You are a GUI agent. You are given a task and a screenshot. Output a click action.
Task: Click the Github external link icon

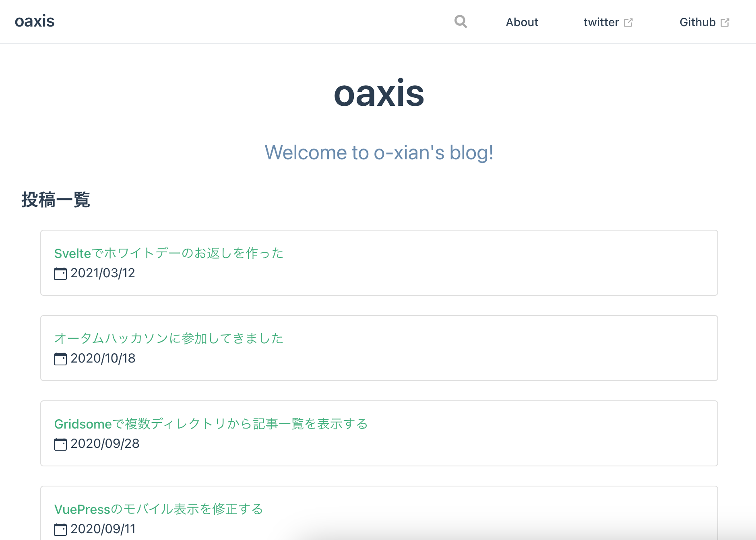725,23
